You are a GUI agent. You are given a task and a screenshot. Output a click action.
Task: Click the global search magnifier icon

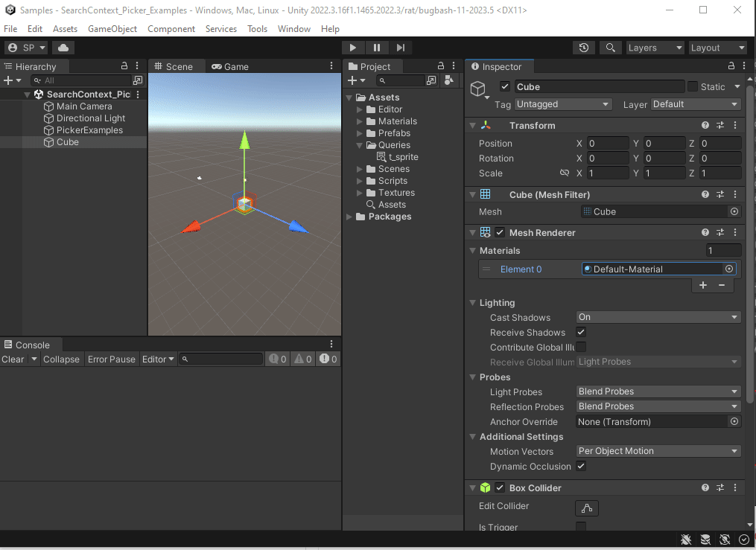[x=611, y=48]
